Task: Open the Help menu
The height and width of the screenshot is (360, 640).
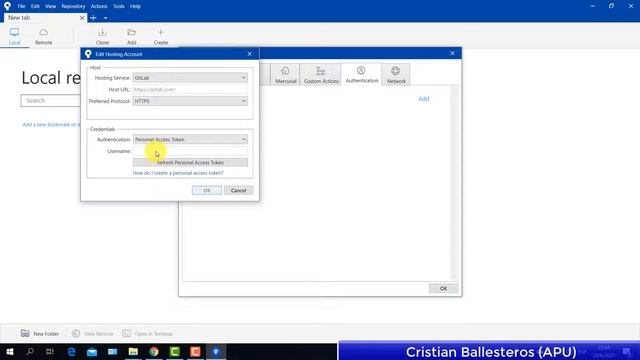Action: (x=135, y=6)
